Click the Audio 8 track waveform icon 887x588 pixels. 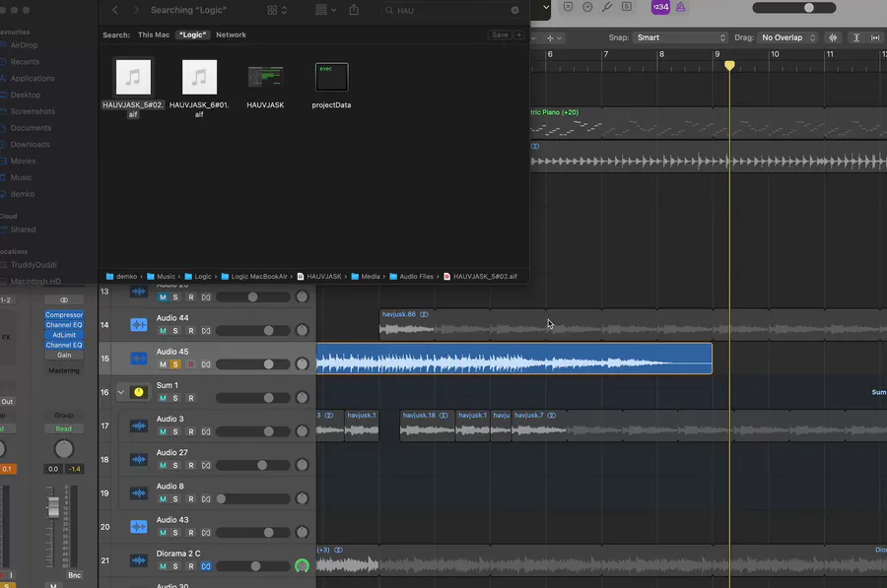pos(139,493)
